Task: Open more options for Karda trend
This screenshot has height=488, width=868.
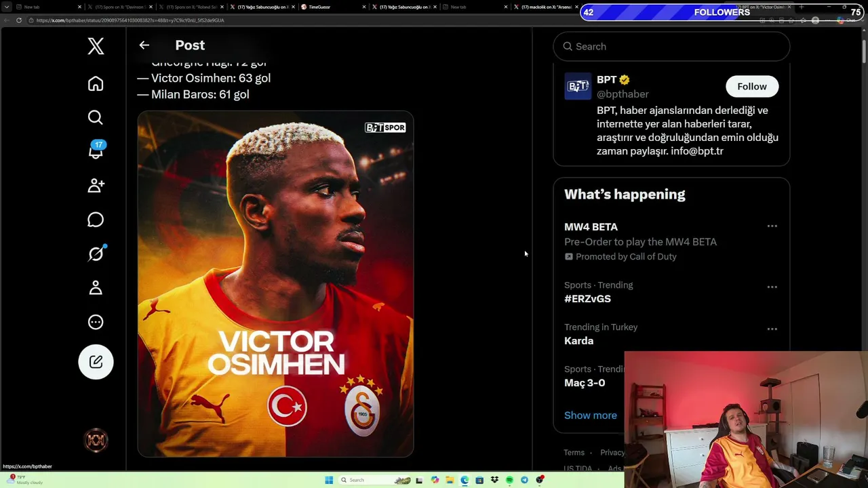Action: [772, 329]
